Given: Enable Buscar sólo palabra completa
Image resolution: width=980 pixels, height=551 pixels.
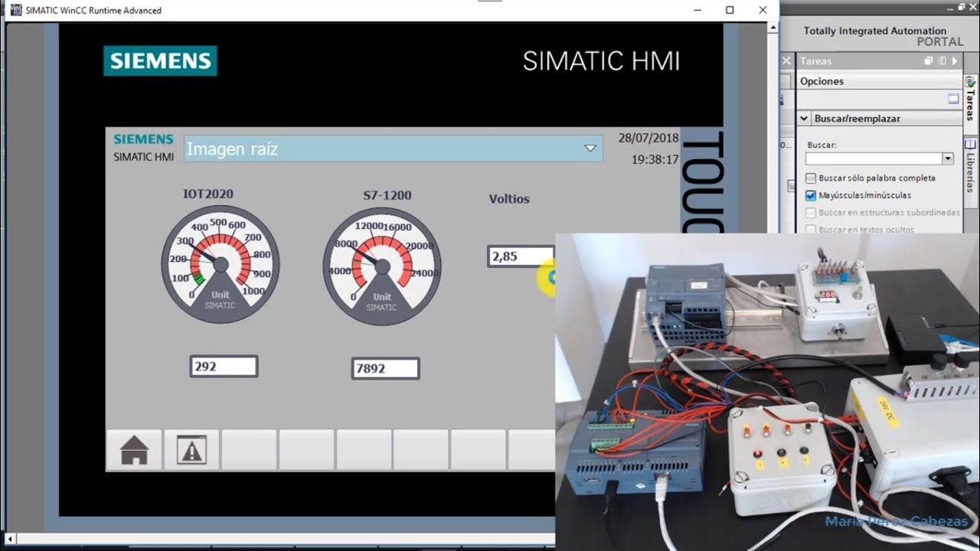Looking at the screenshot, I should (811, 178).
